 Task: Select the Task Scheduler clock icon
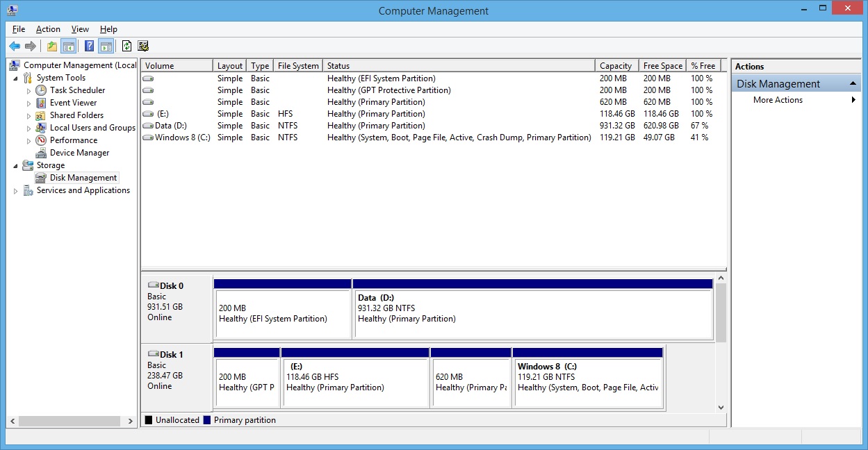[41, 90]
